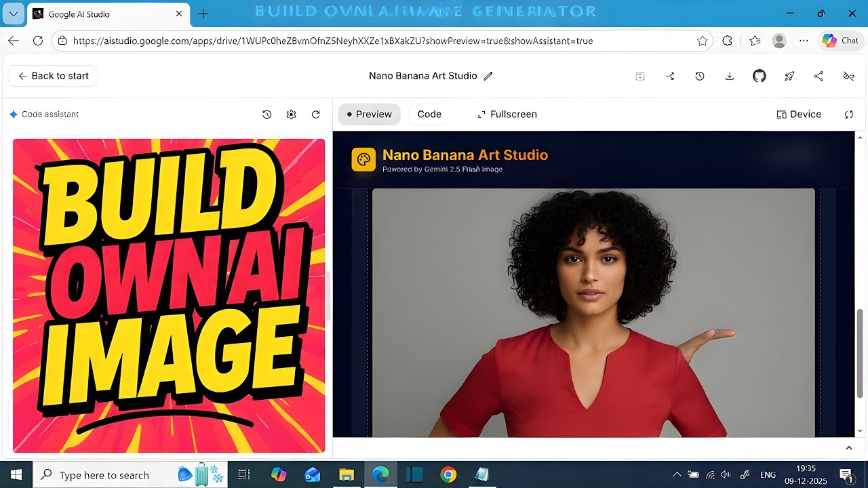Click the site info lock icon
The image size is (868, 488).
[62, 41]
